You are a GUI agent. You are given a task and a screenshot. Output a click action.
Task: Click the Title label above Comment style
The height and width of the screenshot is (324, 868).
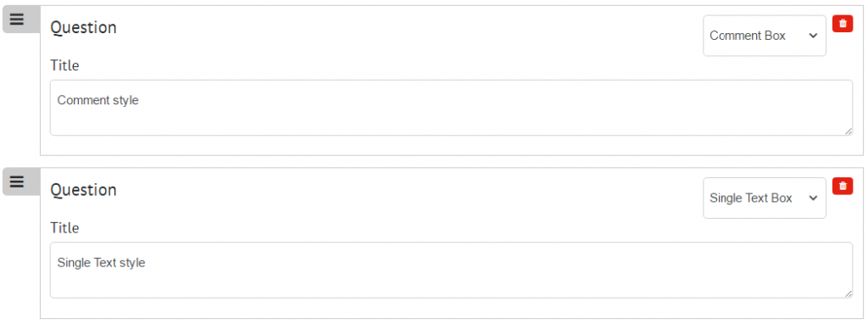(x=64, y=65)
